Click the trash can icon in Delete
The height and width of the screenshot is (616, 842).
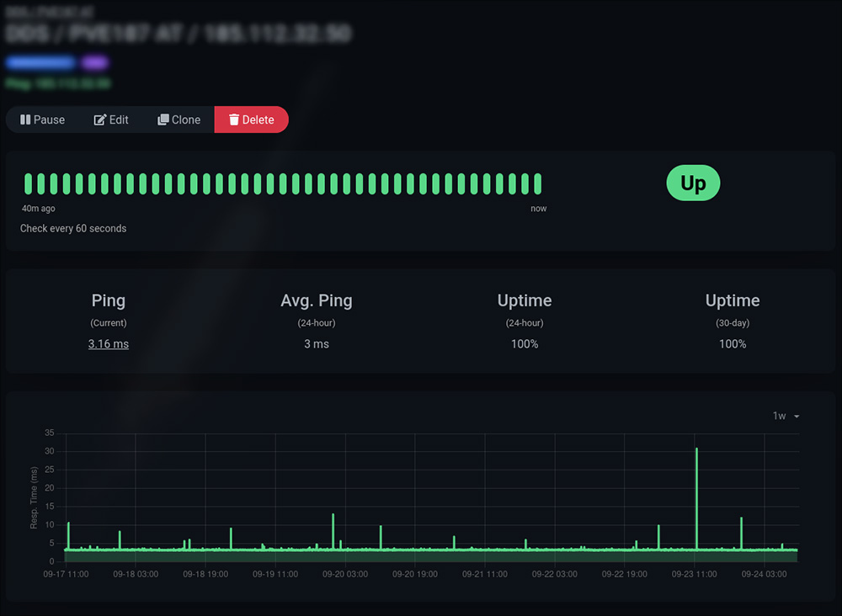tap(234, 119)
